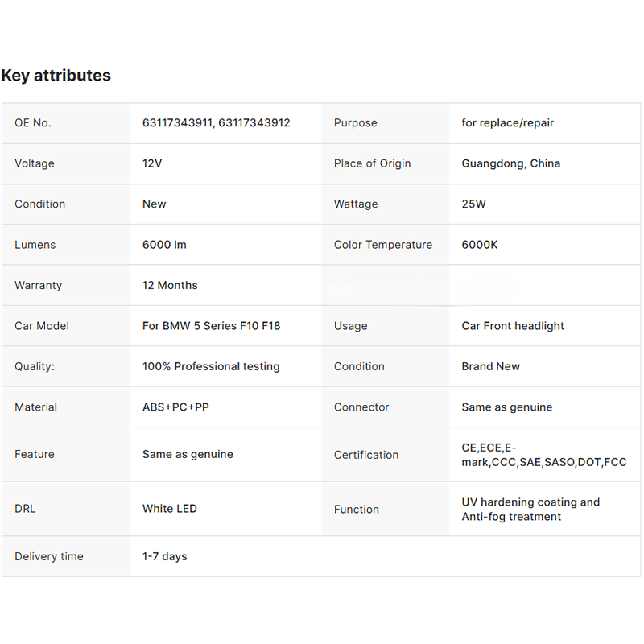This screenshot has width=644, height=644.
Task: Select the "12V" voltage value
Action: click(x=152, y=163)
